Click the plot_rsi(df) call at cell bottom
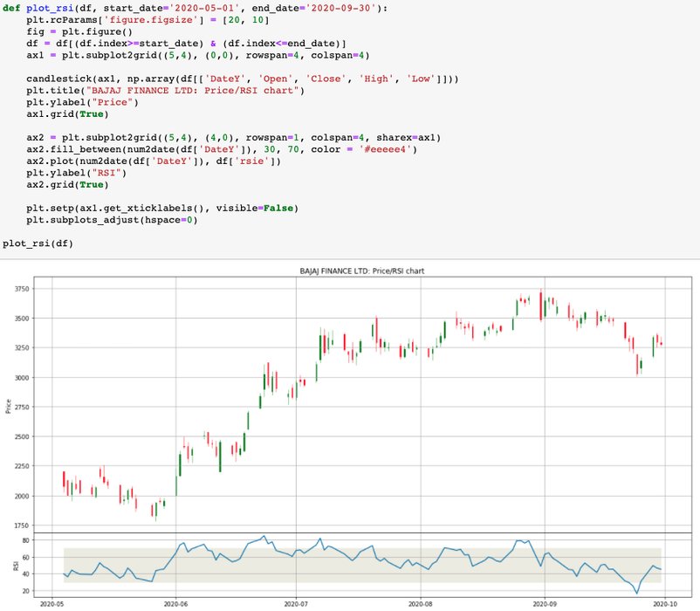 point(38,244)
